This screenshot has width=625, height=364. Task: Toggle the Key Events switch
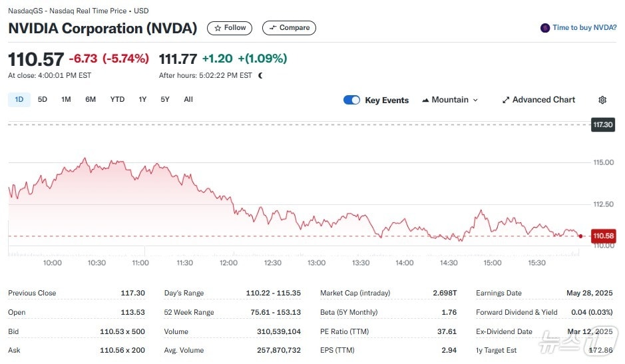351,100
